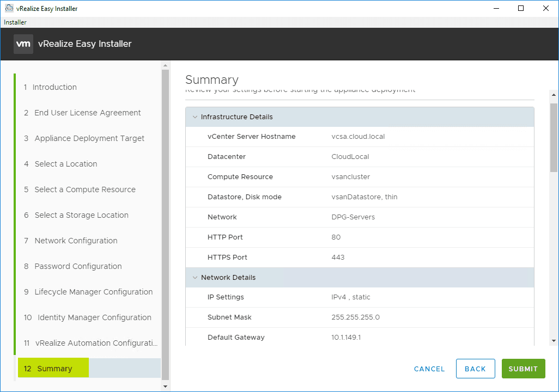The width and height of the screenshot is (559, 392).
Task: Click the summary panel vertical scrollbar thumb
Action: coord(554,137)
